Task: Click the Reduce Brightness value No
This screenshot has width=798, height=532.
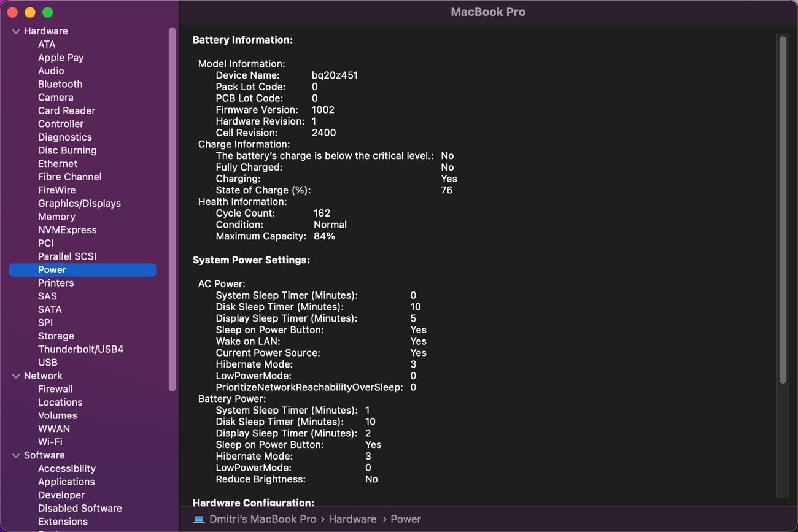Action: [371, 479]
